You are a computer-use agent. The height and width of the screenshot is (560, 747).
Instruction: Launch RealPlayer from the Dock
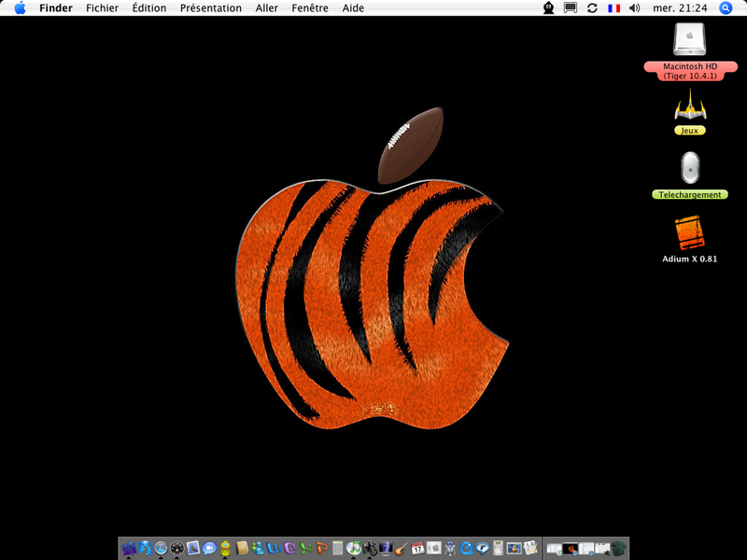point(482,549)
